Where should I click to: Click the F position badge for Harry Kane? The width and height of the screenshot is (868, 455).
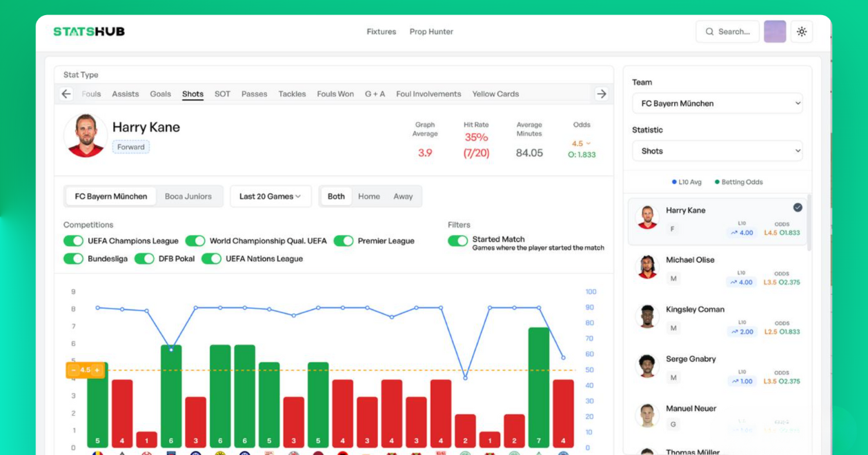(673, 229)
